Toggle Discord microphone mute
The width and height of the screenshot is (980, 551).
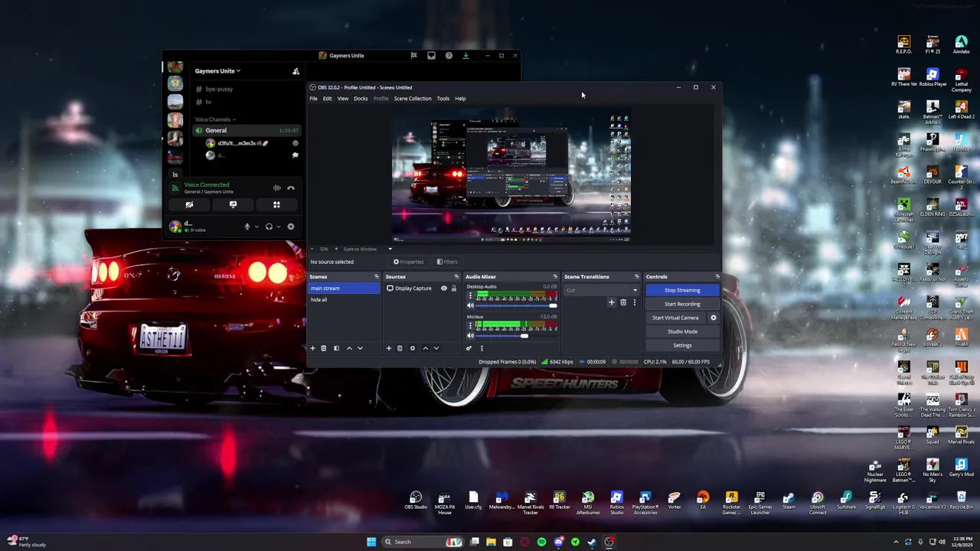247,227
